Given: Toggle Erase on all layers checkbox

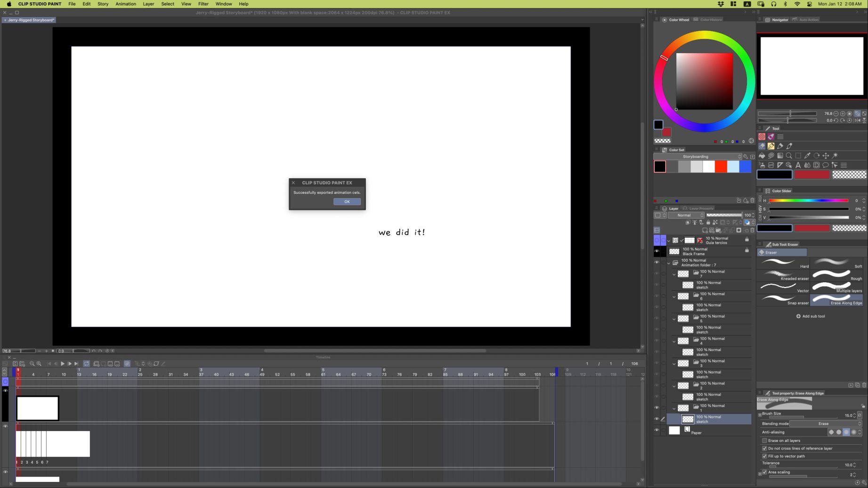Looking at the screenshot, I should tap(764, 440).
